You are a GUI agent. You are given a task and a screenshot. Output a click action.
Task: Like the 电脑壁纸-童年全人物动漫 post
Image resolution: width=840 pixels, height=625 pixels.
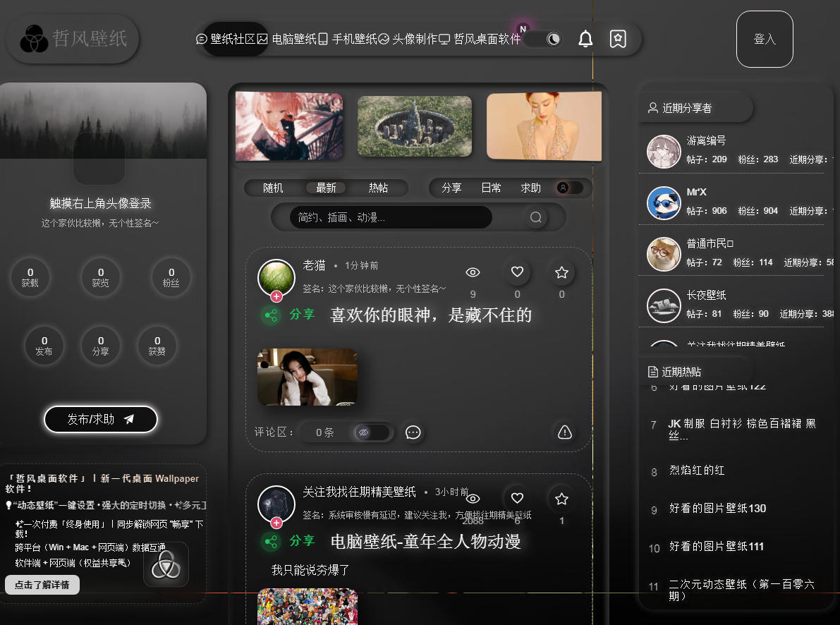517,498
